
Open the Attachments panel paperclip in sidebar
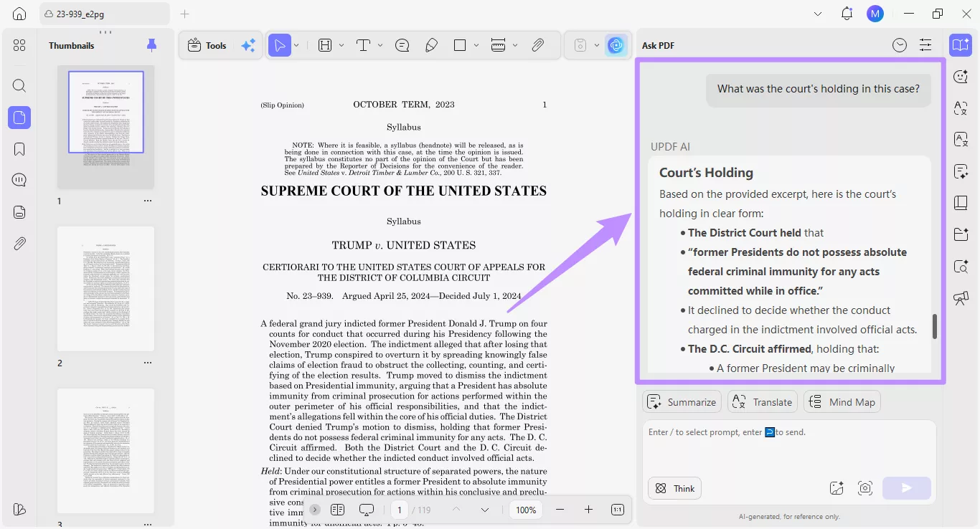(x=19, y=243)
